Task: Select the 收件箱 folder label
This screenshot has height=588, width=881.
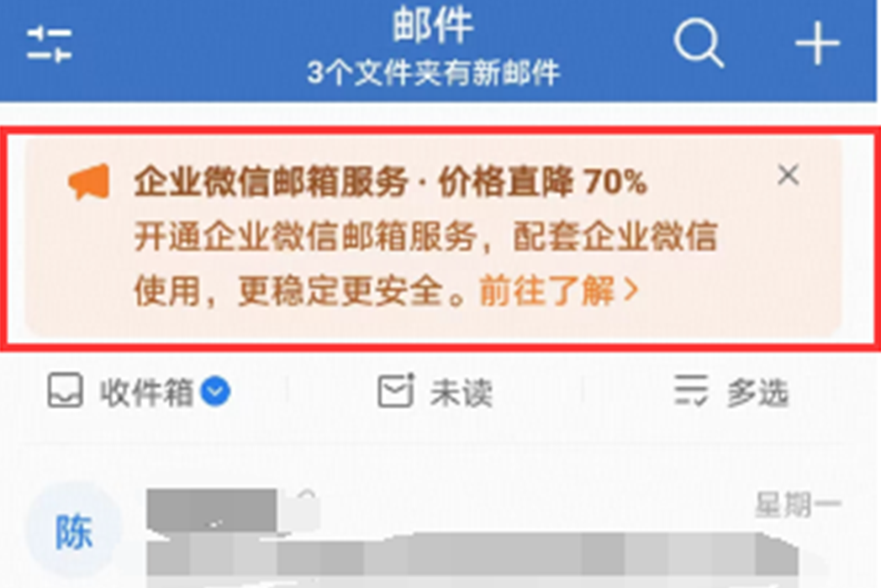Action: click(x=146, y=391)
